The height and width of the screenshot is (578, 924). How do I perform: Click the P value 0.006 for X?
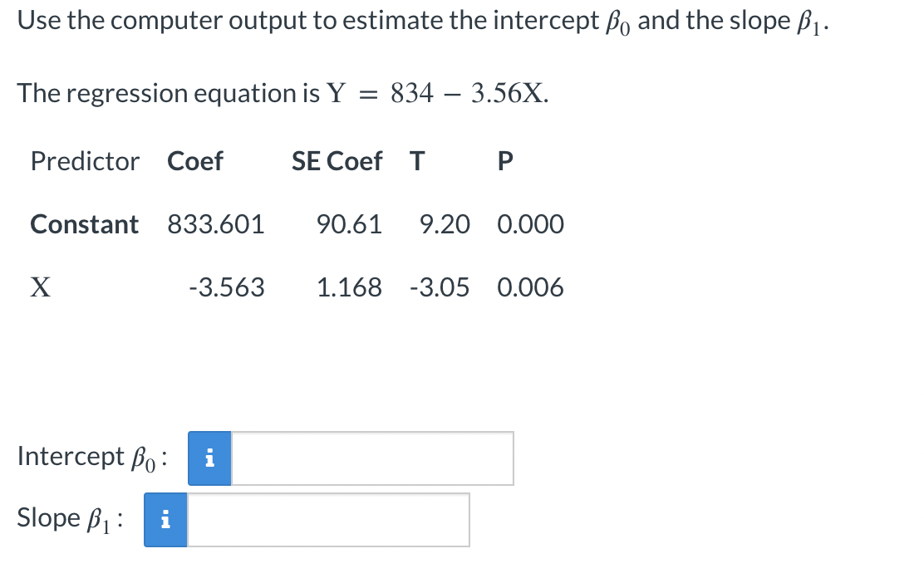pos(530,287)
